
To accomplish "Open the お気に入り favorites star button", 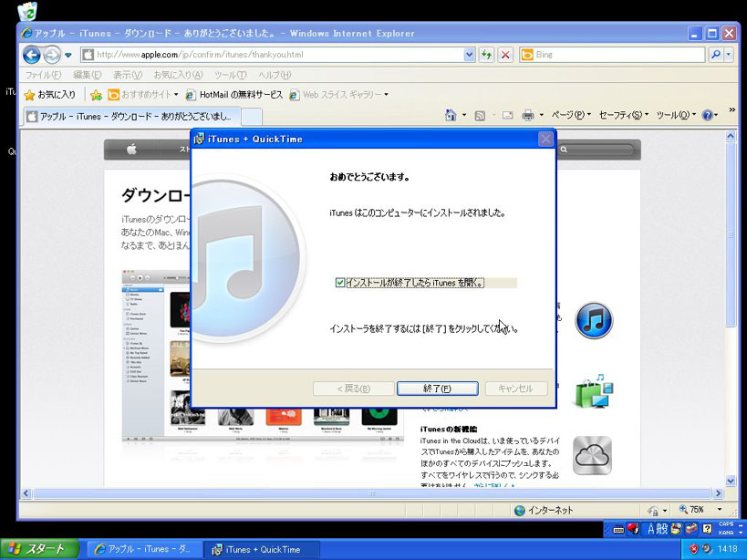I will point(50,95).
